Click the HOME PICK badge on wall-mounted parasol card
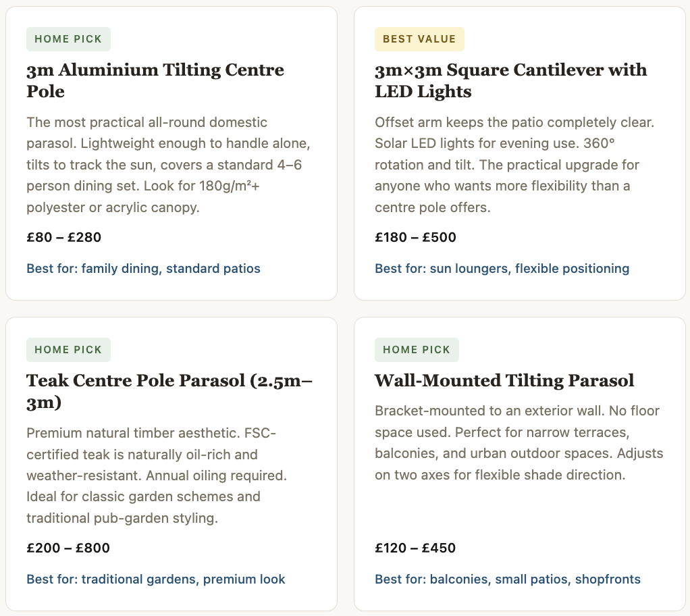The height and width of the screenshot is (616, 690). pyautogui.click(x=417, y=350)
